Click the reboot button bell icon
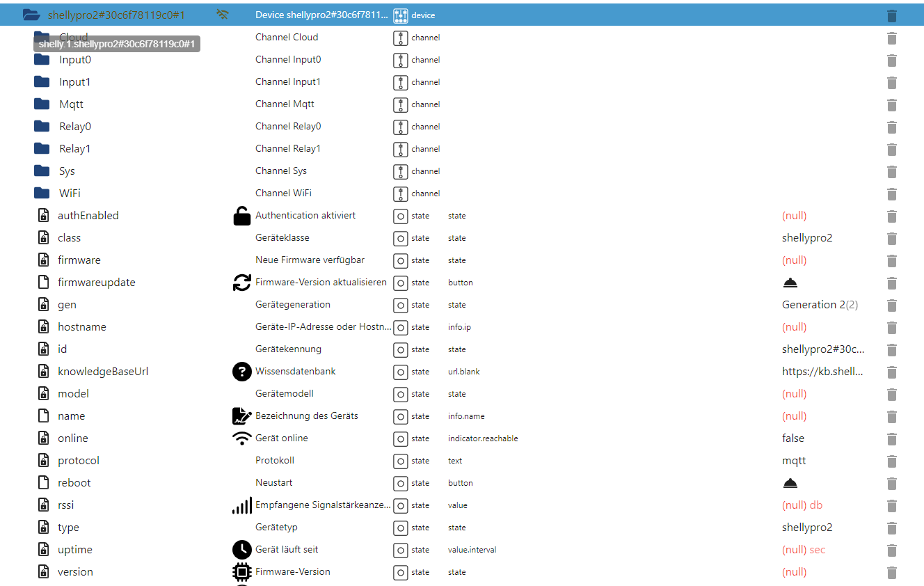This screenshot has width=924, height=586. coord(790,483)
